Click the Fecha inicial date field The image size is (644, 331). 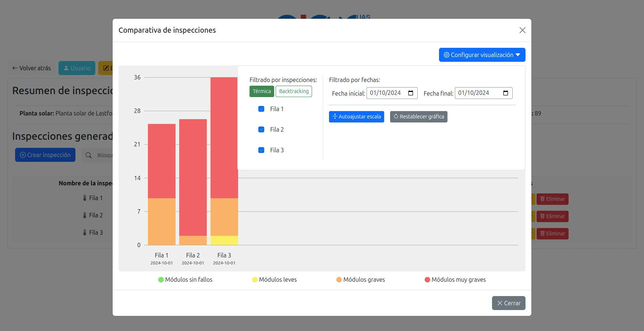392,93
